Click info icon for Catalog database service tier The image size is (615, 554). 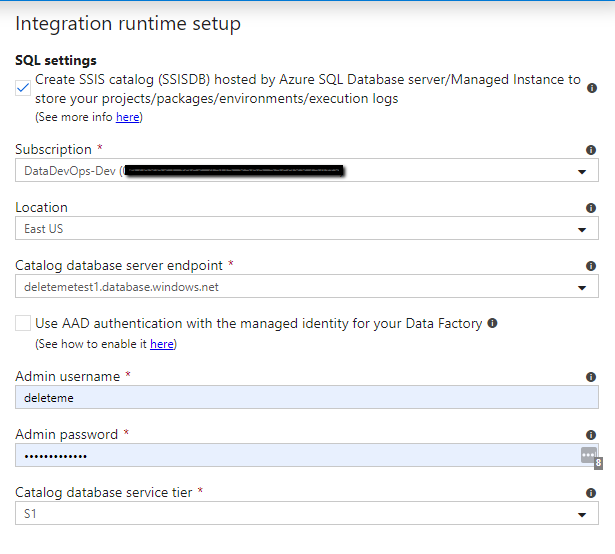[x=591, y=493]
